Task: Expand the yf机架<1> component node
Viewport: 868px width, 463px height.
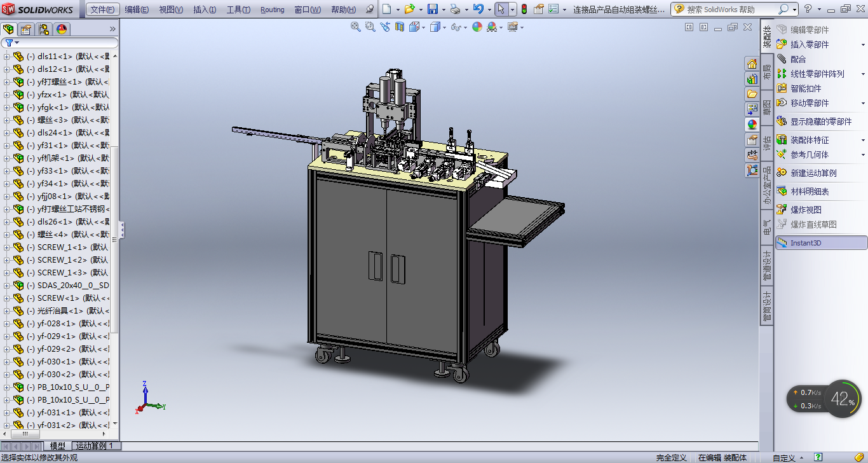Action: coord(7,158)
